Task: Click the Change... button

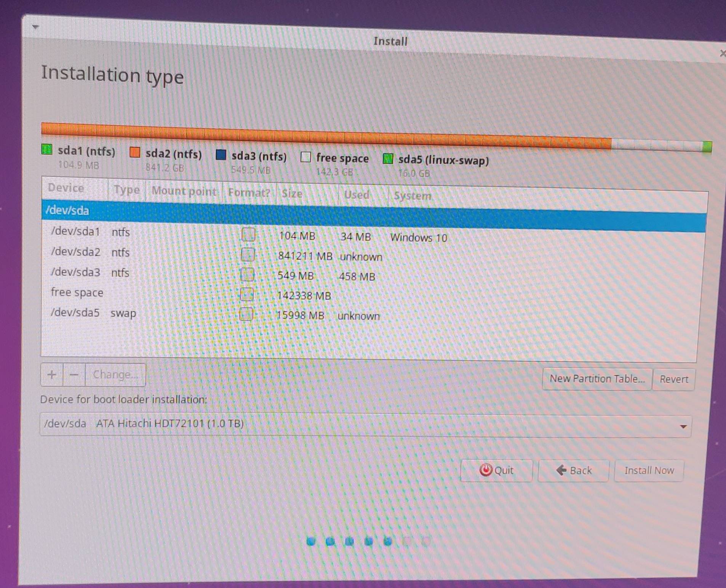Action: coord(115,375)
